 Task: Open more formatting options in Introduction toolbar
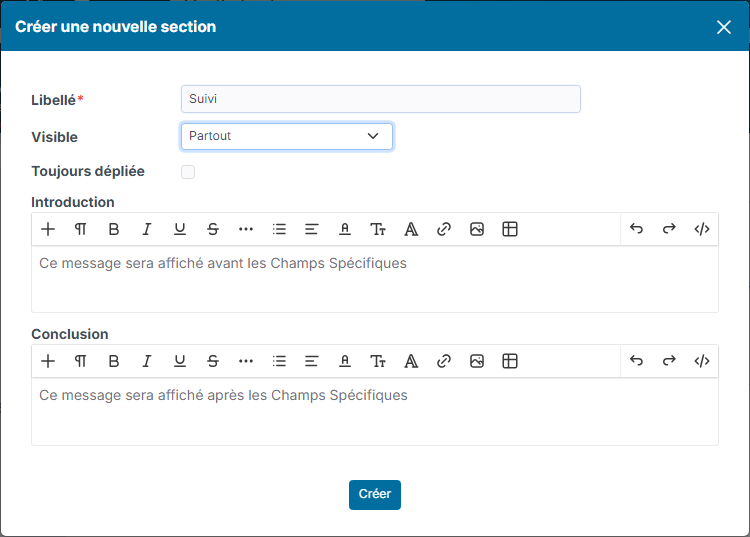(246, 229)
